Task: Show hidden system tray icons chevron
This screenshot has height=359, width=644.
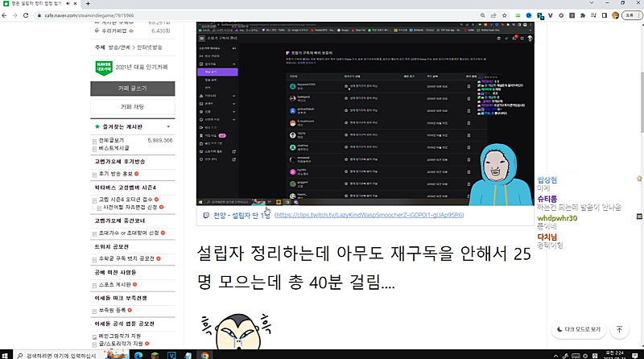Action: click(555, 356)
